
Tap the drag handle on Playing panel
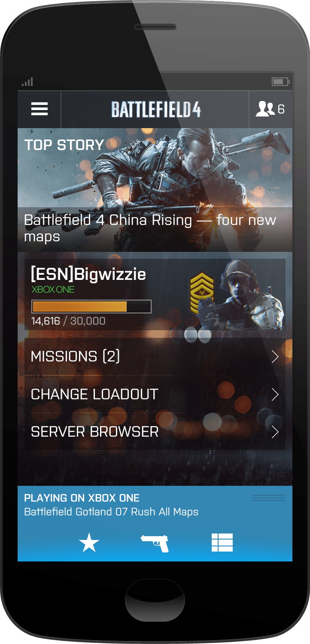coord(269,498)
